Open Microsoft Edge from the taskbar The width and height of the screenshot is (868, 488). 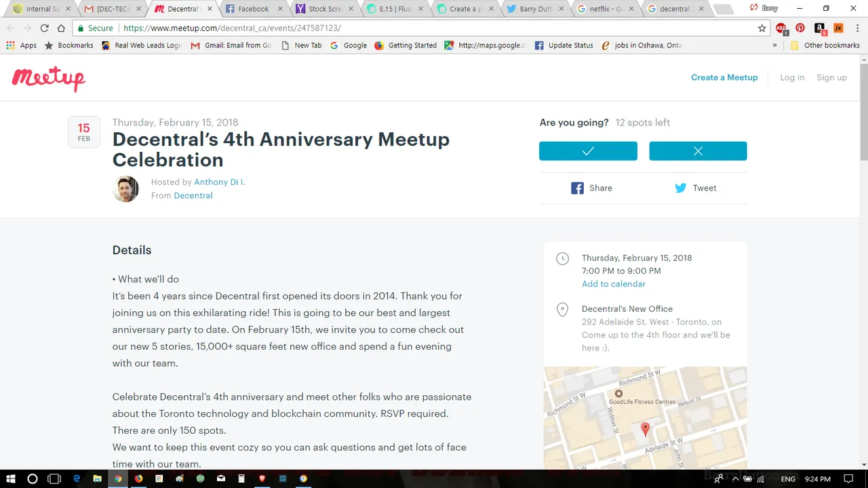[77, 479]
